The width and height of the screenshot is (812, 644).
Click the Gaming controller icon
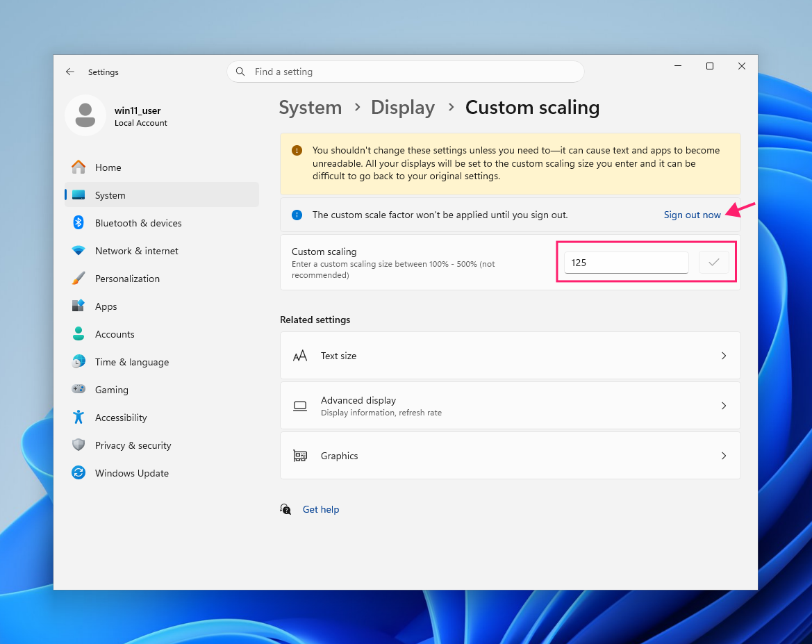[78, 389]
